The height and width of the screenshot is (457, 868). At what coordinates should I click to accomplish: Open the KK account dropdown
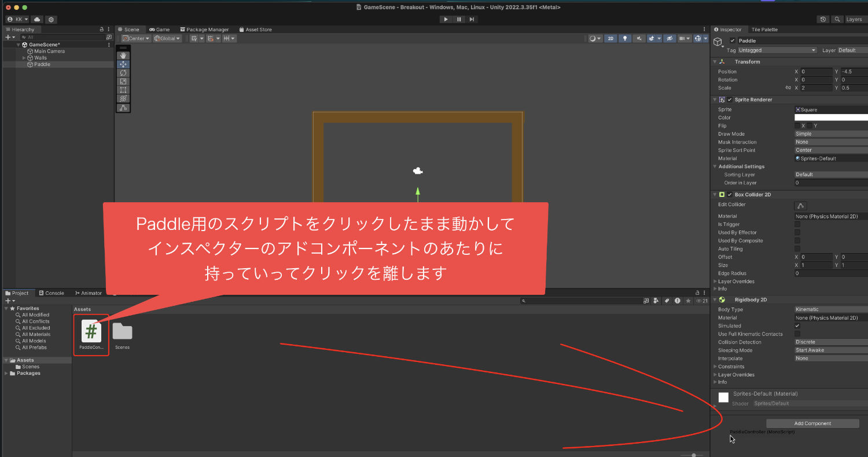coord(17,19)
